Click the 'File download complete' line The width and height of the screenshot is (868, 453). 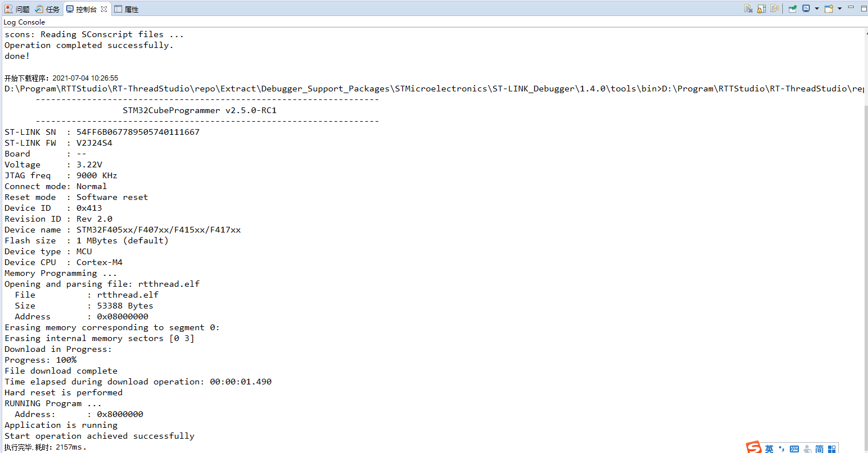(x=61, y=371)
